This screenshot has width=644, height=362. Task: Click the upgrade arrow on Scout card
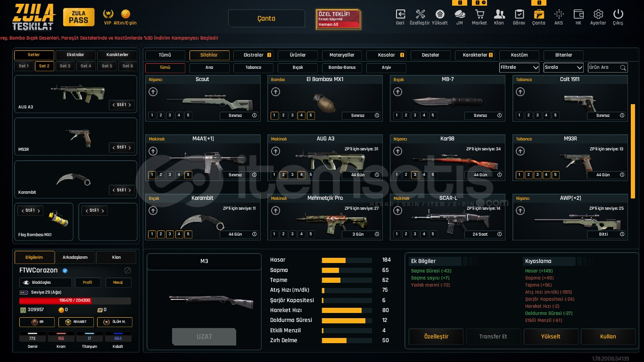[x=153, y=92]
